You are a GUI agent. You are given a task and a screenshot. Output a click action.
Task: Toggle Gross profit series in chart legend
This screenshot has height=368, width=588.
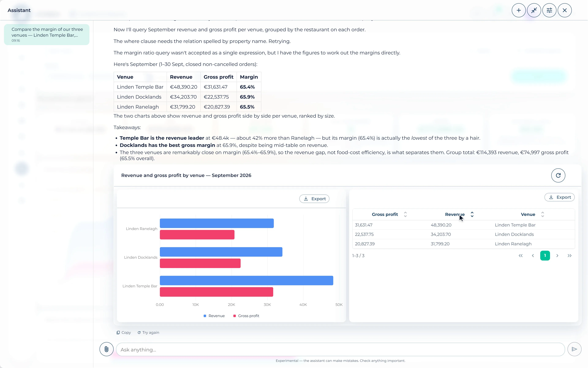pos(246,316)
